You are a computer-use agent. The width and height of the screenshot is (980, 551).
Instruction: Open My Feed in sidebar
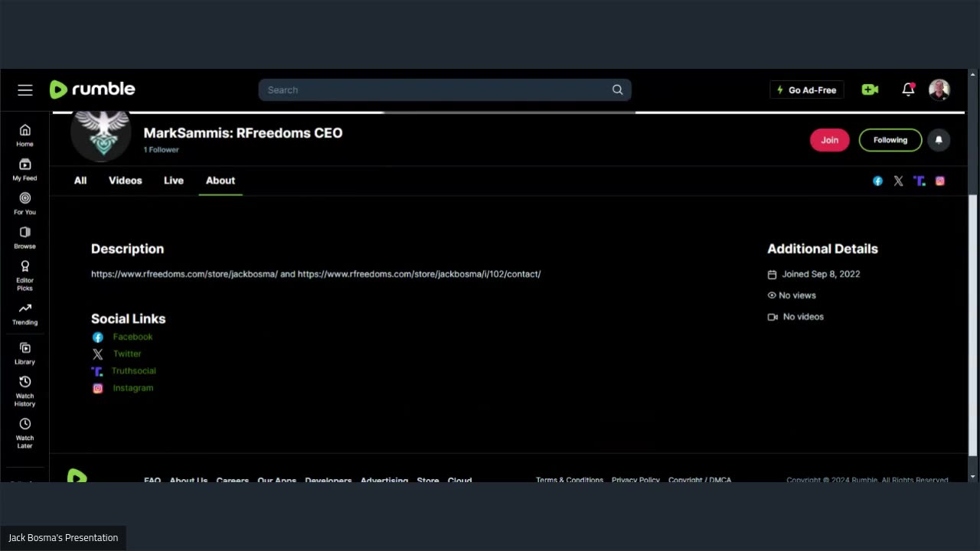tap(24, 170)
